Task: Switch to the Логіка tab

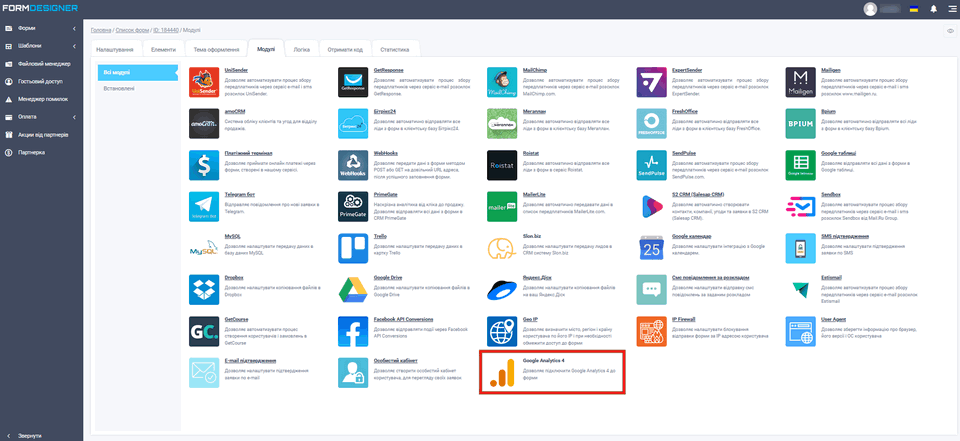Action: coord(301,49)
